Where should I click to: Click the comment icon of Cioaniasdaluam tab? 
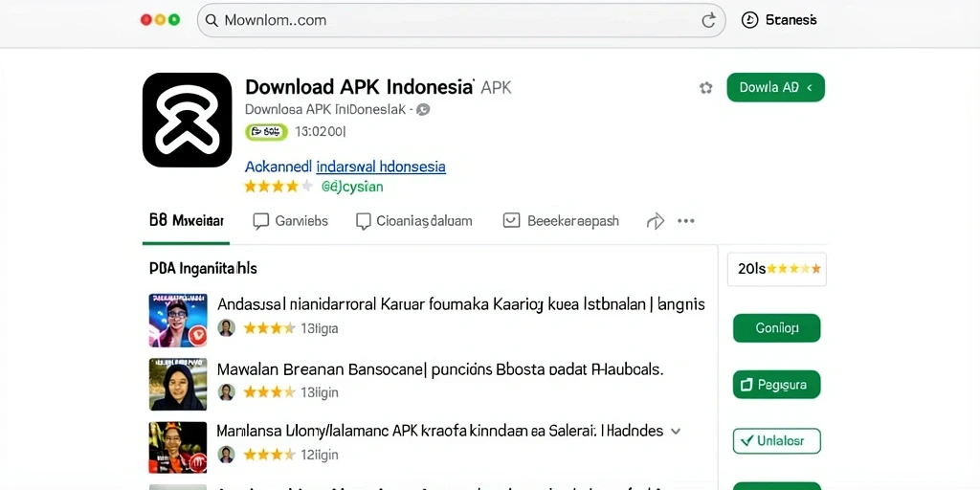tap(363, 221)
